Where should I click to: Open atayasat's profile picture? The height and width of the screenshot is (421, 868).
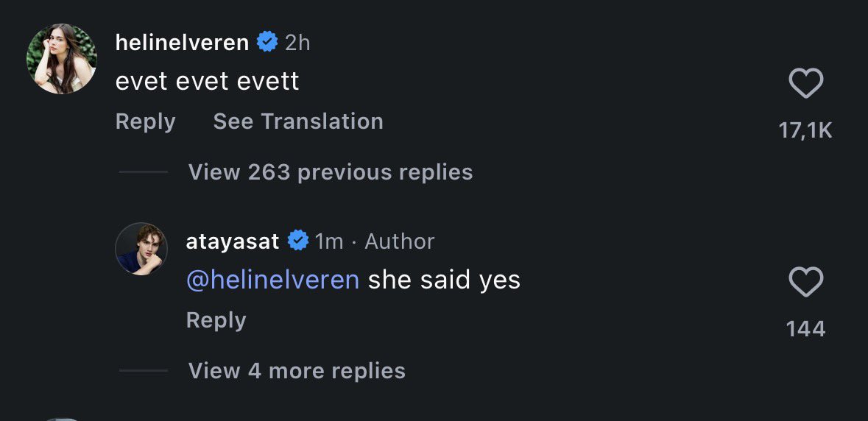[x=141, y=249]
